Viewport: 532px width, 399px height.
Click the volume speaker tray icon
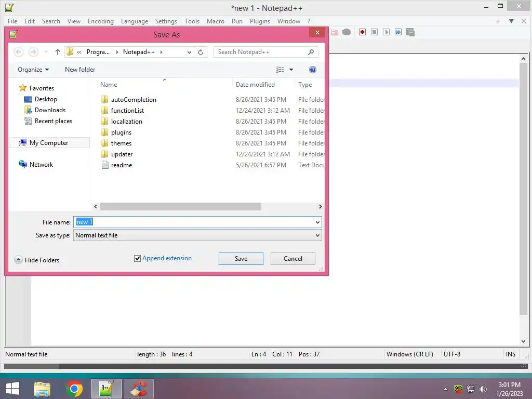[x=483, y=389]
